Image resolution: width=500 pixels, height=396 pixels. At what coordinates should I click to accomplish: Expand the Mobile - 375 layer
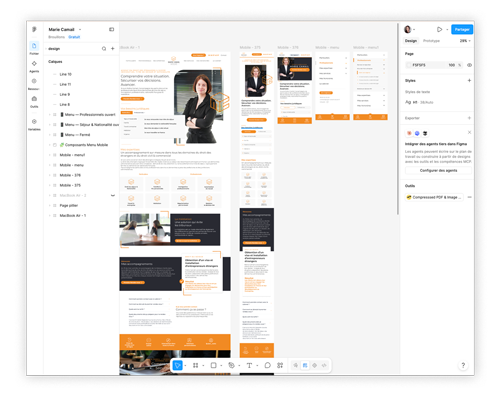coord(50,185)
